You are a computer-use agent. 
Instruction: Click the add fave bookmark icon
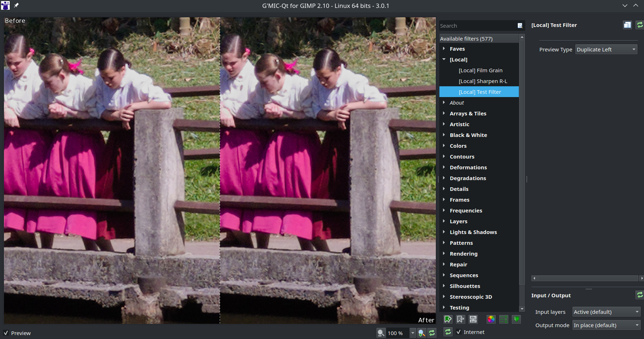[x=448, y=319]
